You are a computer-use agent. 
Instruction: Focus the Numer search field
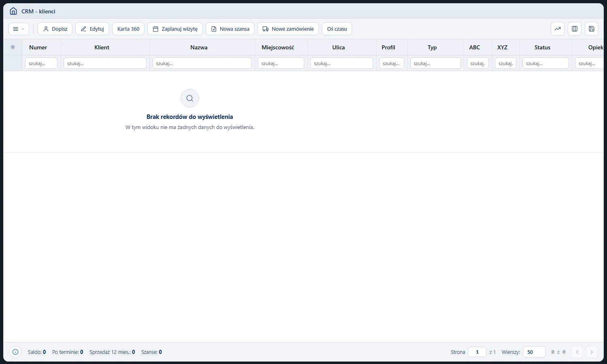pos(41,63)
